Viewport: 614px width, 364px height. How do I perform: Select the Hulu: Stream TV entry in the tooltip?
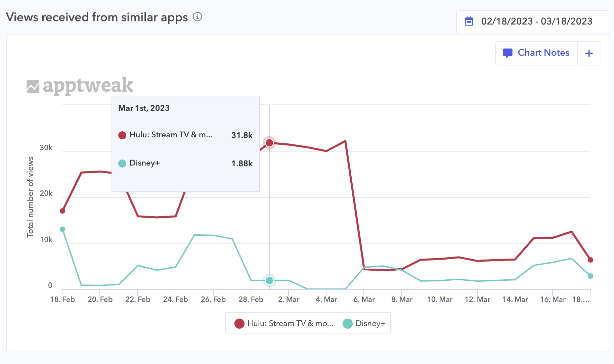point(171,135)
